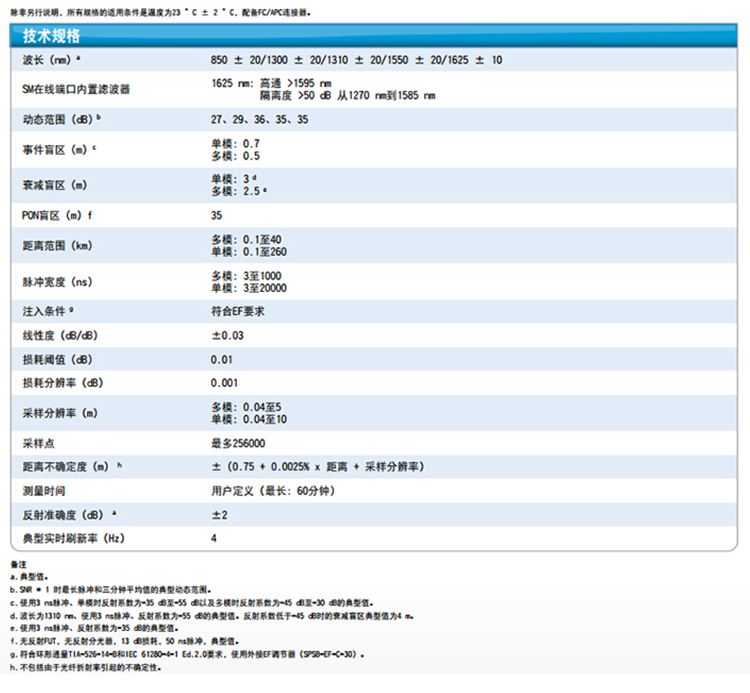Click the 脉冲宽度 (ns) row label
This screenshot has height=693, width=750.
(x=56, y=282)
